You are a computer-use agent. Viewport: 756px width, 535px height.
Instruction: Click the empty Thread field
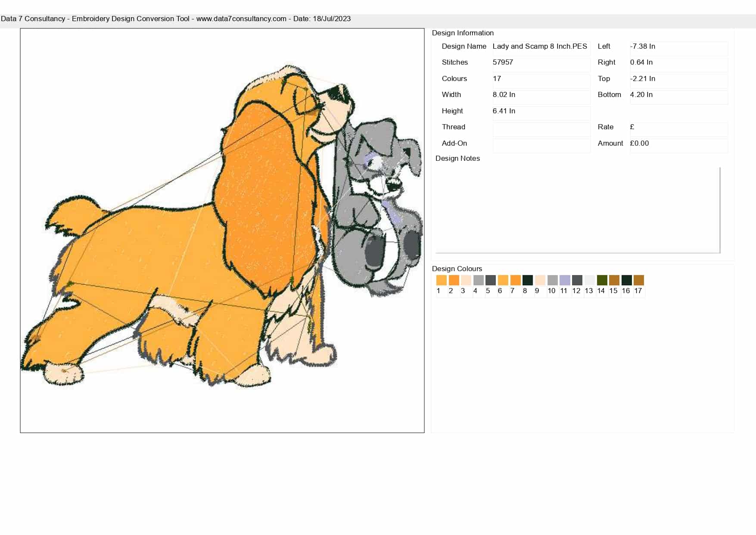click(541, 129)
